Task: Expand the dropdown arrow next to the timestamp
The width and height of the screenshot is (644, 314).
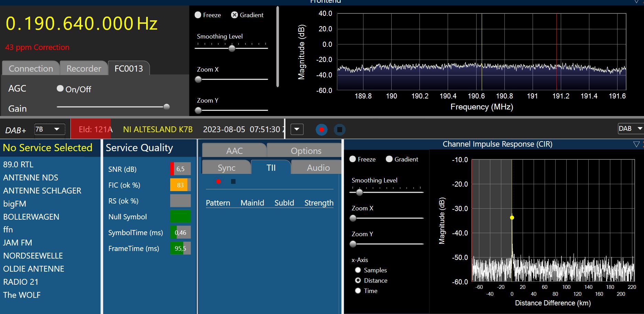Action: click(x=297, y=130)
